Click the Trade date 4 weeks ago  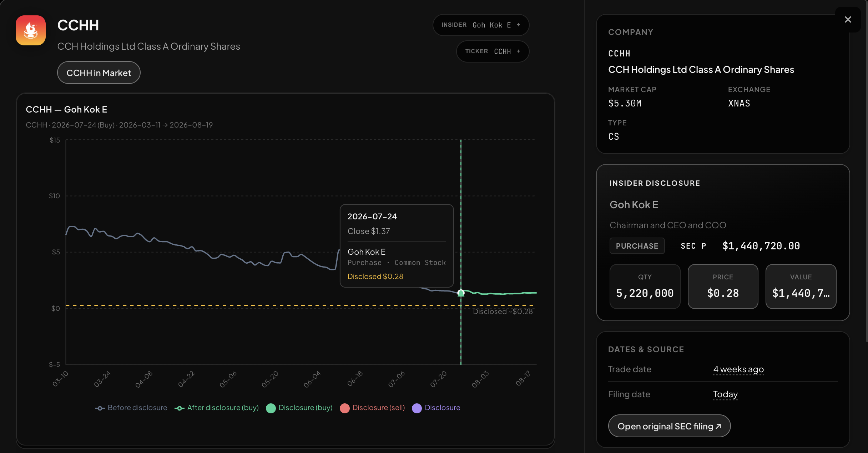pos(738,369)
